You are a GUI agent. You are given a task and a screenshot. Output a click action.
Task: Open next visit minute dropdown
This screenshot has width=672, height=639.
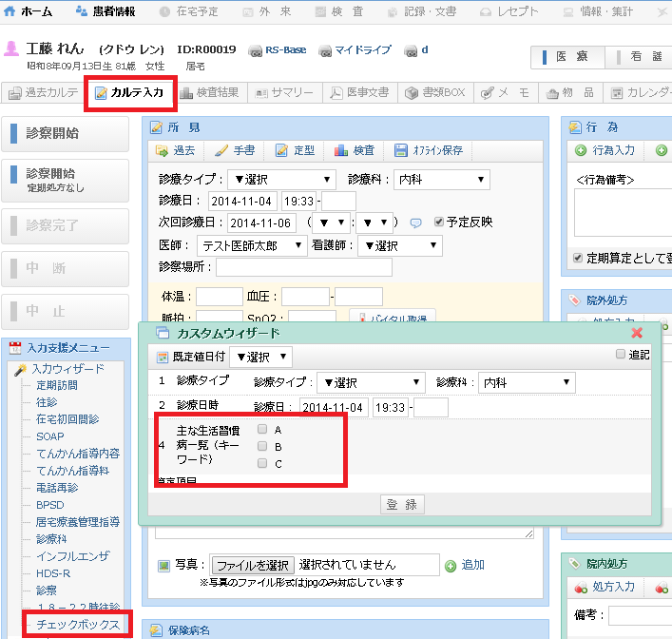pos(374,223)
